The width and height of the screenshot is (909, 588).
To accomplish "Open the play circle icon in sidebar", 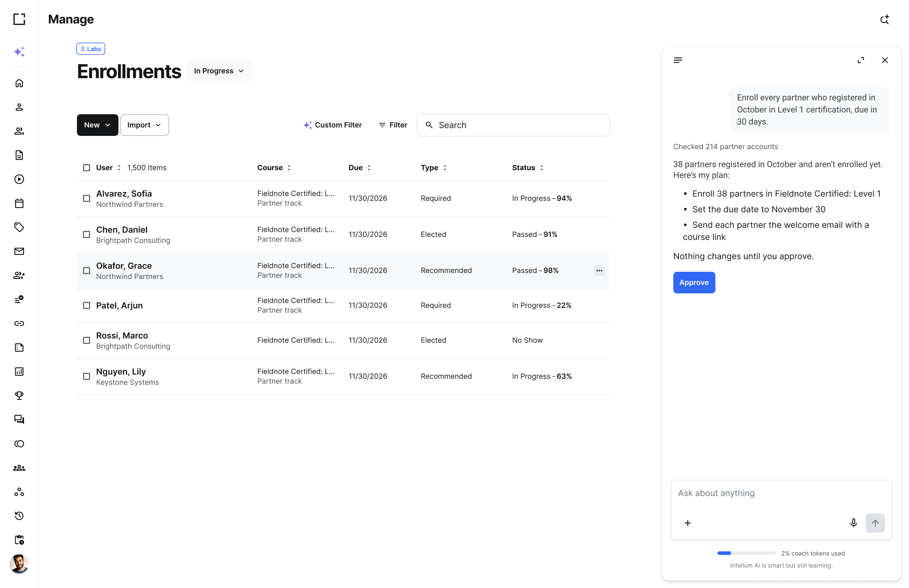I will click(19, 179).
